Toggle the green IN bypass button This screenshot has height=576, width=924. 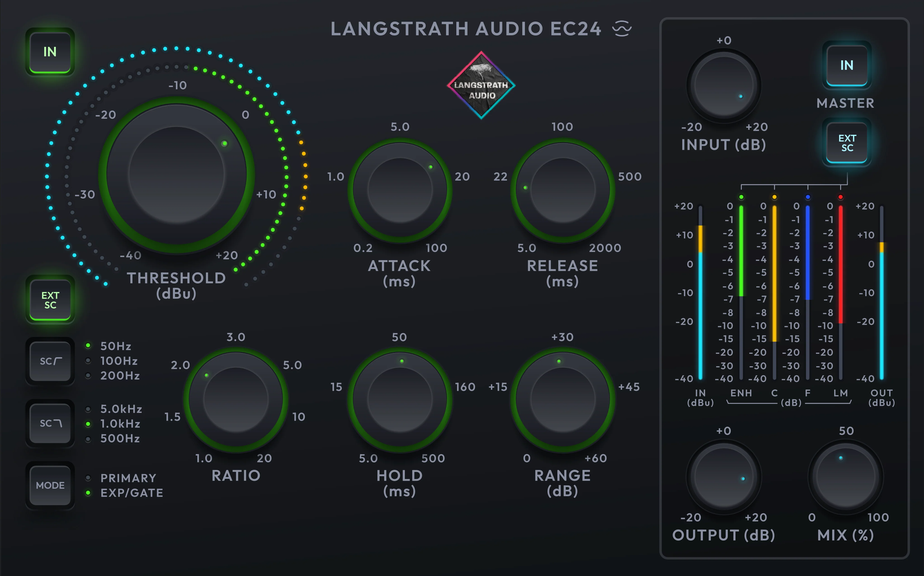(50, 52)
